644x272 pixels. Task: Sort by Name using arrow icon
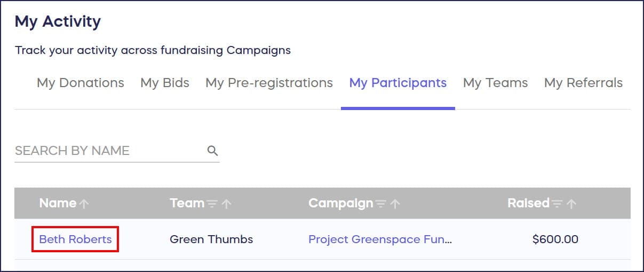point(83,204)
